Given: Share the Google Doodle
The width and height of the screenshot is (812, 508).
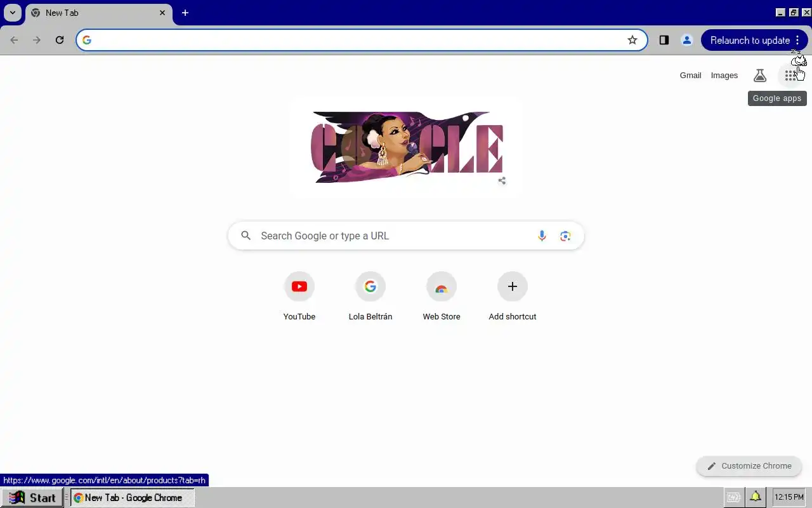Looking at the screenshot, I should [x=502, y=180].
